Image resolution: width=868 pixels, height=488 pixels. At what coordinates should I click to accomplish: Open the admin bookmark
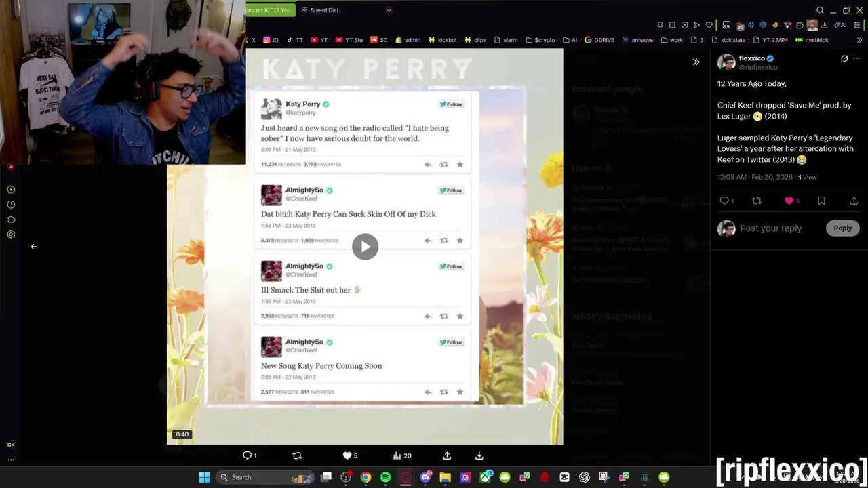point(408,40)
